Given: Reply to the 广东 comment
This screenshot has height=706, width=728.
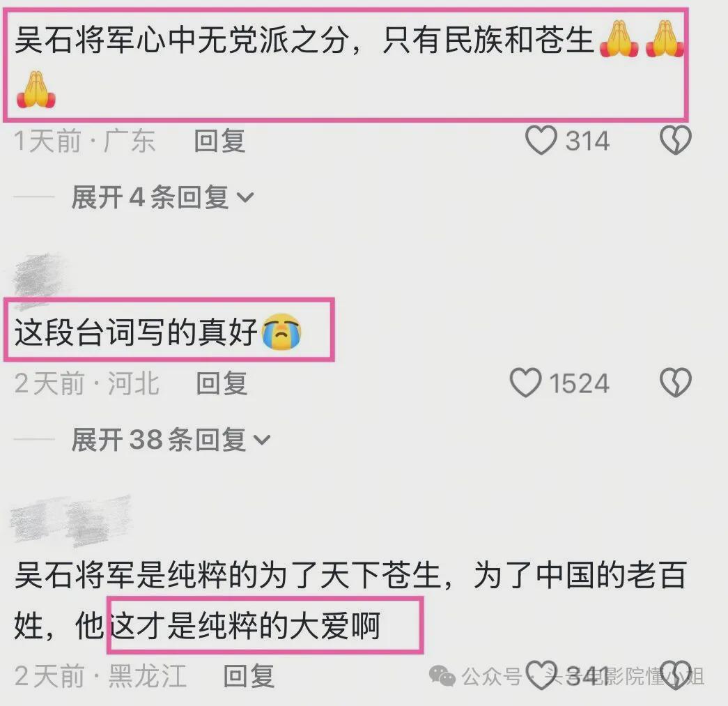Looking at the screenshot, I should pos(219,141).
